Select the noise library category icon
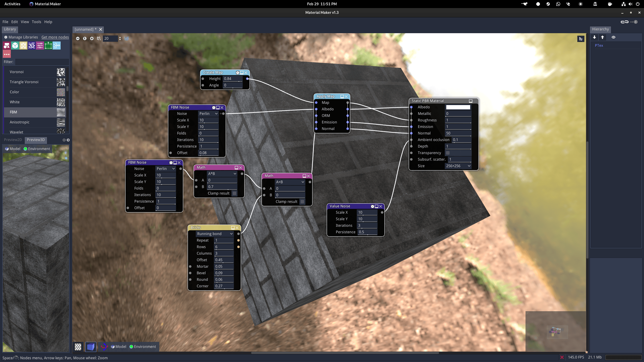Screen dimensions: 644x362 point(32,46)
